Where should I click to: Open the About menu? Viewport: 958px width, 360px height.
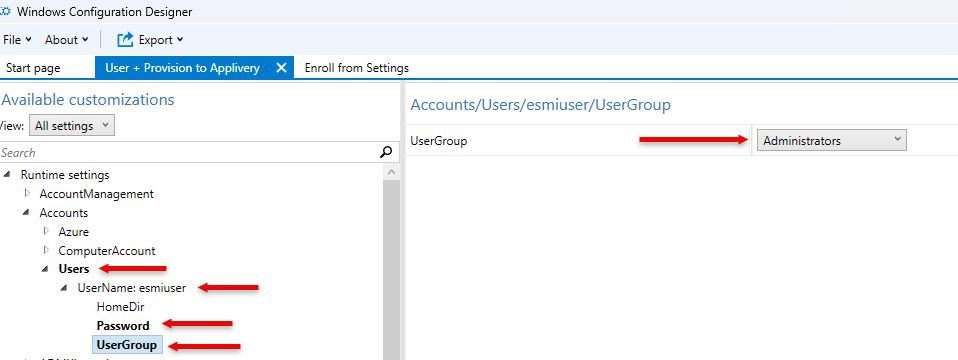pos(67,40)
